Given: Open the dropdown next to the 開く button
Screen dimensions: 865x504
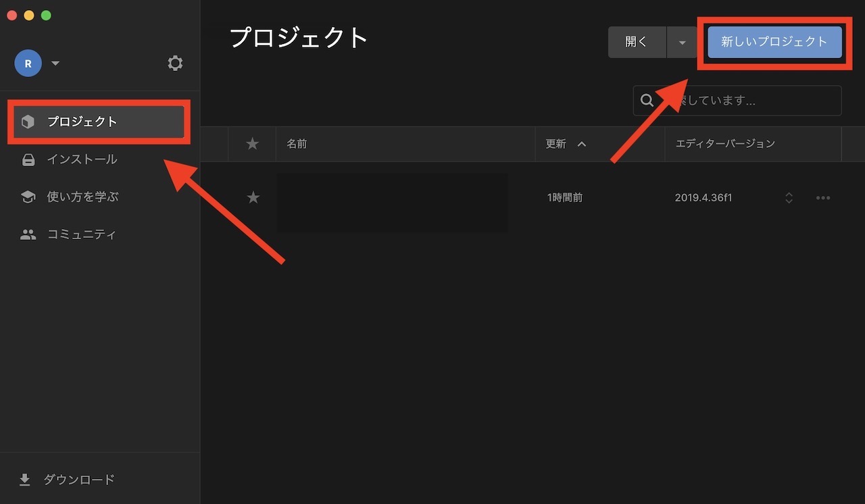Looking at the screenshot, I should (x=683, y=42).
